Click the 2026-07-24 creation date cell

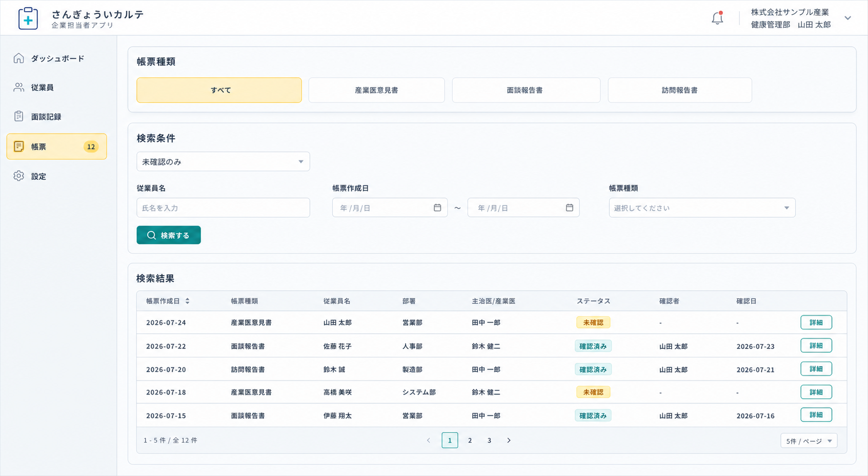tap(166, 323)
